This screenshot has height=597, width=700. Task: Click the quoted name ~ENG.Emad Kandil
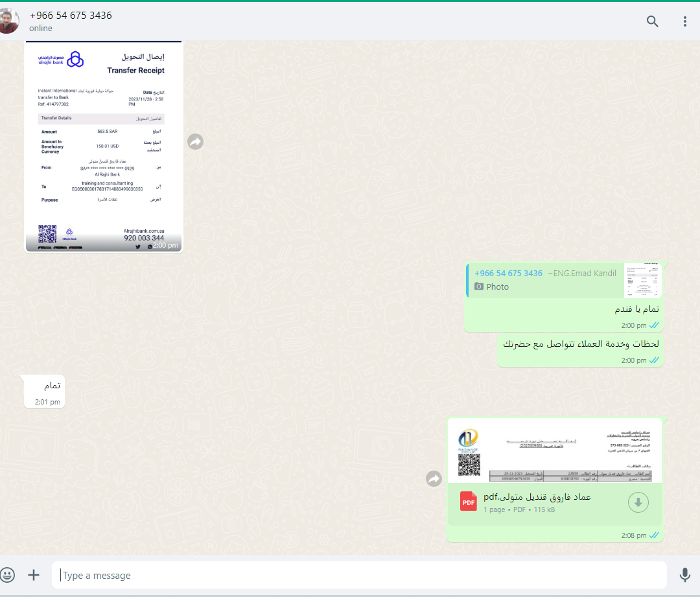tap(582, 274)
